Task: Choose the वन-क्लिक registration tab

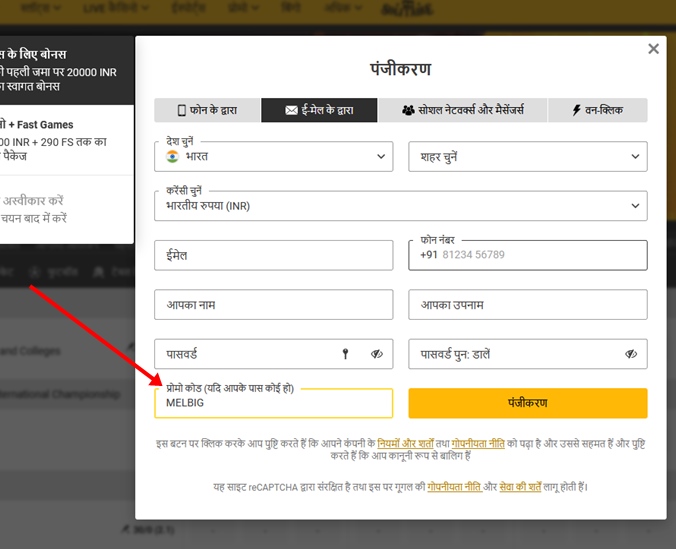Action: [597, 110]
